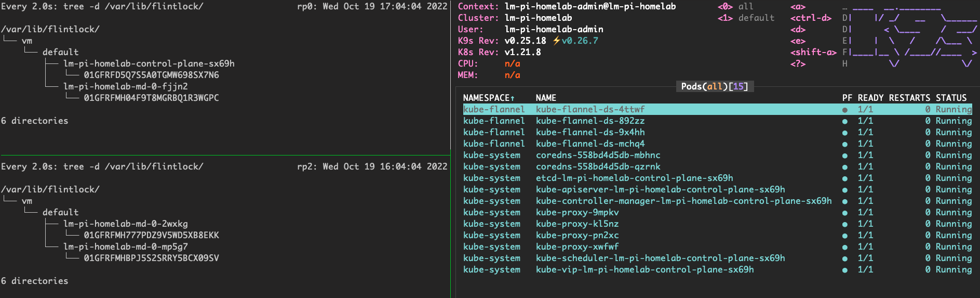Select the kube-proxy-9mpkv pod

click(717, 212)
